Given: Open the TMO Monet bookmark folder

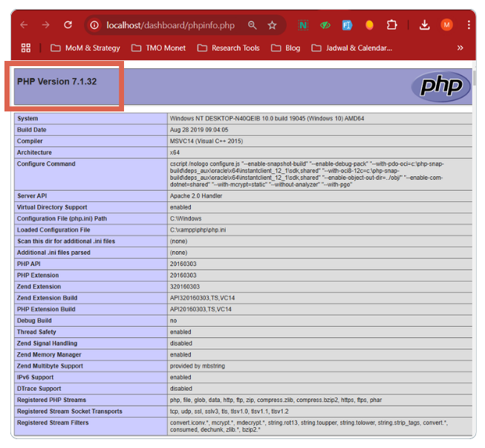Looking at the screenshot, I should coord(158,48).
